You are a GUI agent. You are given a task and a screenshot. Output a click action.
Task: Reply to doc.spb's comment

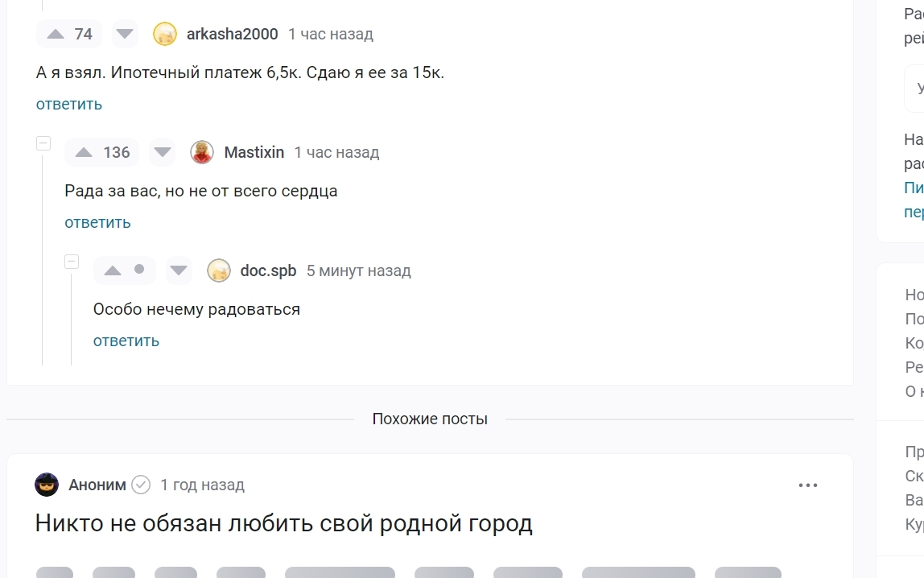[x=126, y=341]
